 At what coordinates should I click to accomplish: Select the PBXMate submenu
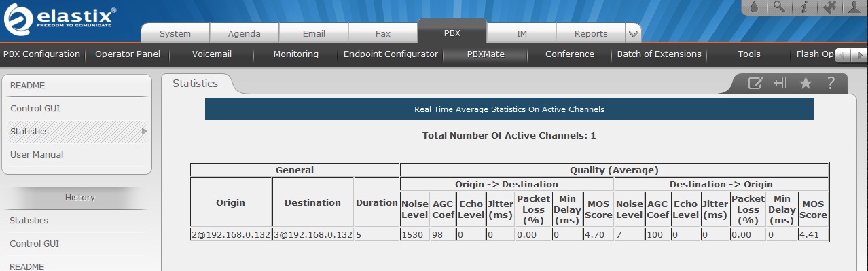pos(486,54)
